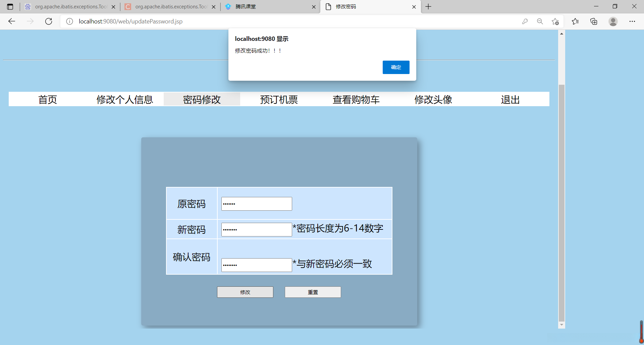
Task: Confirm the alert with 确定 button
Action: pos(396,67)
